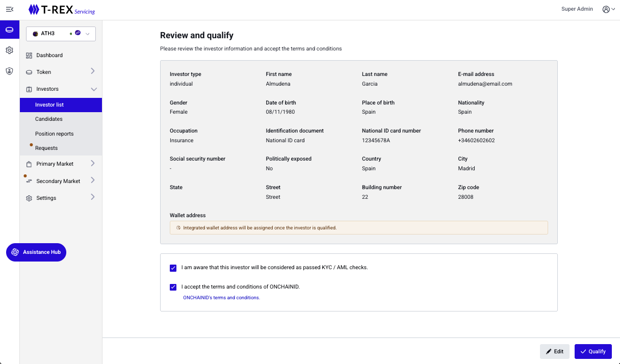The height and width of the screenshot is (364, 620).
Task: Uncheck the KYC / AML awareness checkbox
Action: click(173, 268)
